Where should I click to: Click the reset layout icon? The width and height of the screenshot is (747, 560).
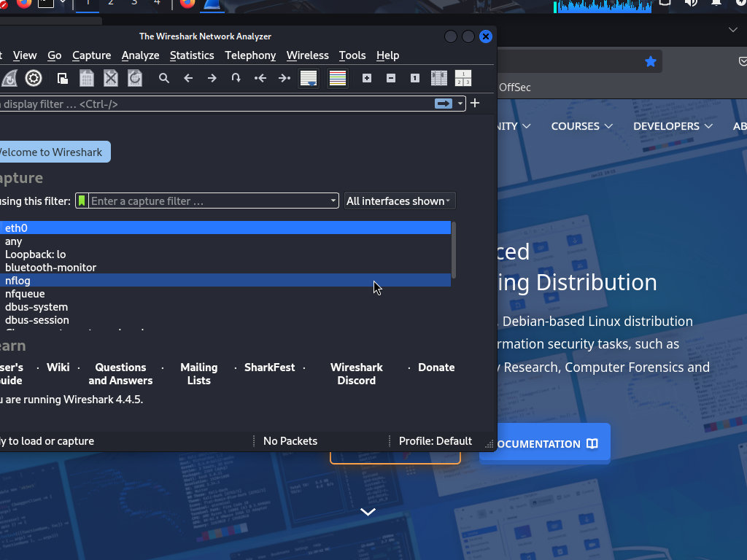(463, 79)
